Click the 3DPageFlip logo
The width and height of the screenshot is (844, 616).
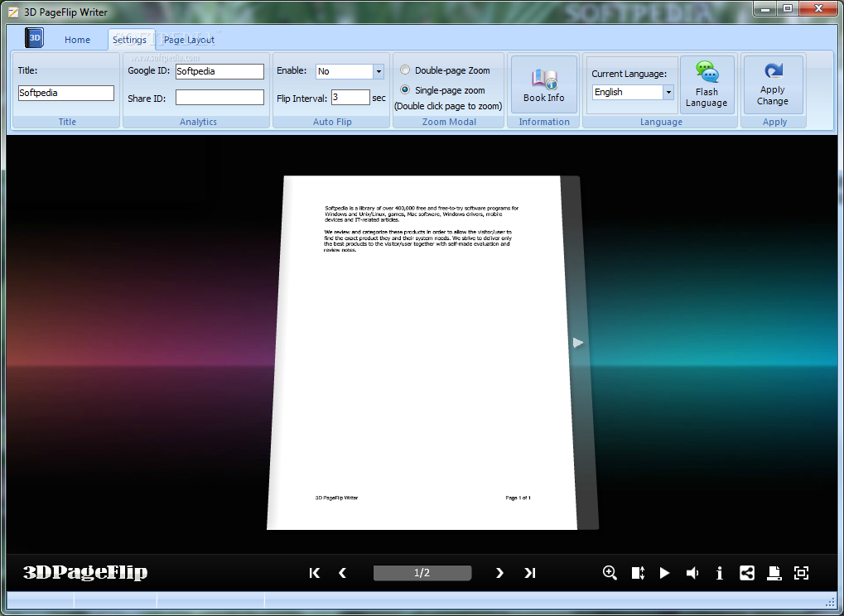click(x=85, y=572)
